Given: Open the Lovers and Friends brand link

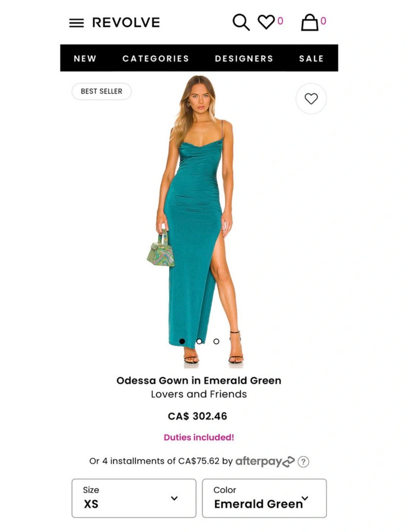Looking at the screenshot, I should tap(199, 394).
